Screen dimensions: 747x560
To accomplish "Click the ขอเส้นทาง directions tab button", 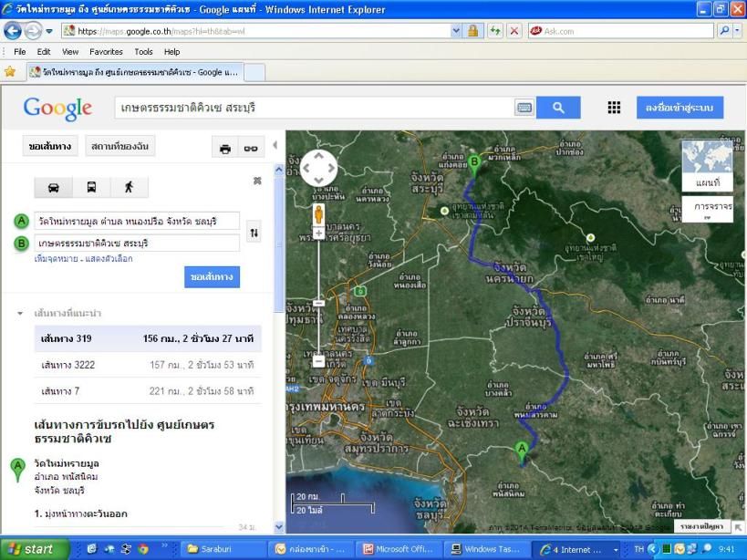I will (50, 146).
